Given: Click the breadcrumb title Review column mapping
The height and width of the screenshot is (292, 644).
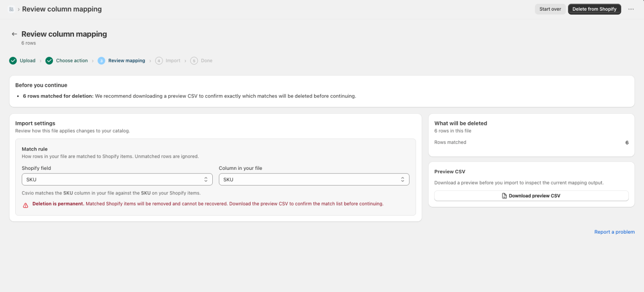Looking at the screenshot, I should pos(62,9).
